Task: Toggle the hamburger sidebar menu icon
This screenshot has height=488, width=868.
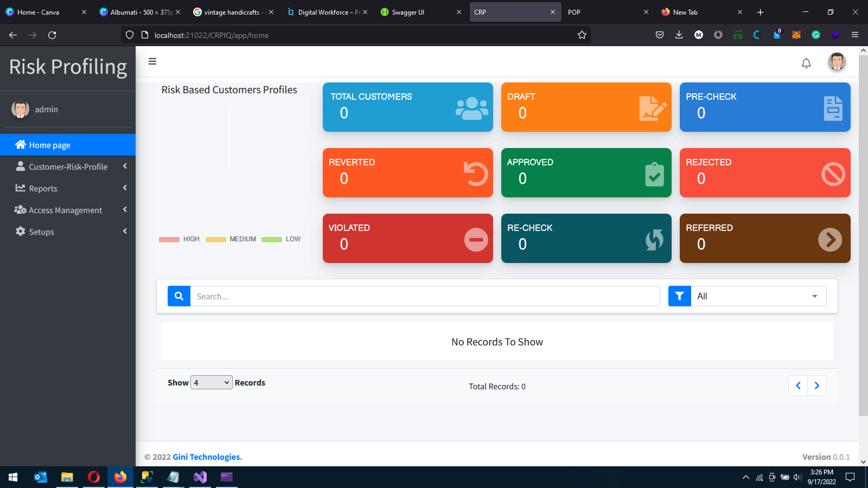Action: click(152, 61)
